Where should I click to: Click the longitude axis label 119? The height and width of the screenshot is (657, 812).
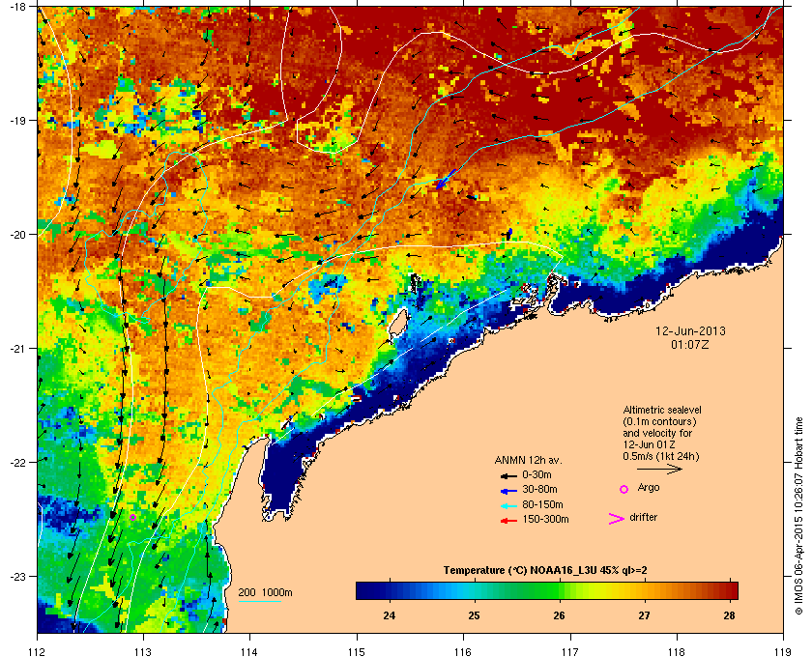[782, 652]
